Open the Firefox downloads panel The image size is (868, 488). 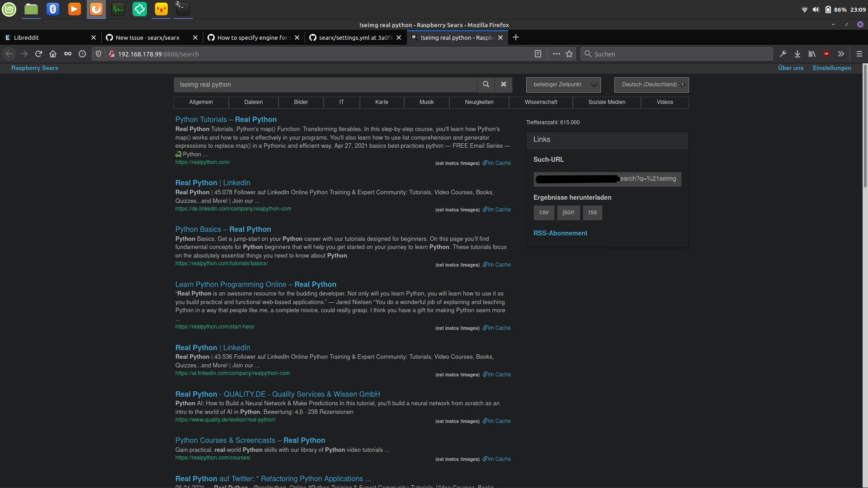pos(797,54)
